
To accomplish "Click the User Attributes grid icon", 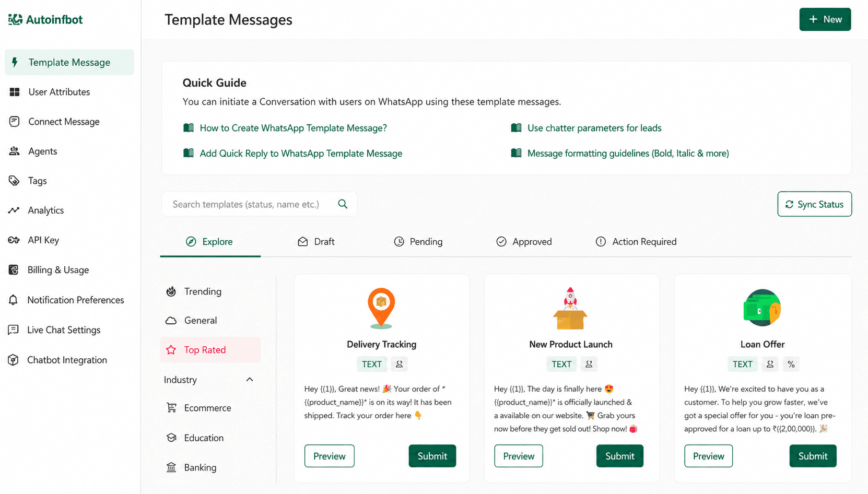I will click(x=15, y=92).
